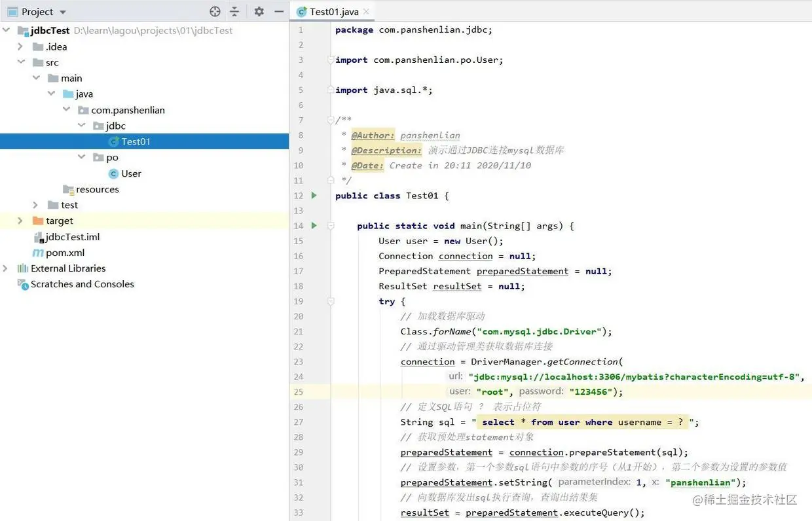
Task: Collapse the jdbcTest project root arrow
Action: tap(6, 30)
